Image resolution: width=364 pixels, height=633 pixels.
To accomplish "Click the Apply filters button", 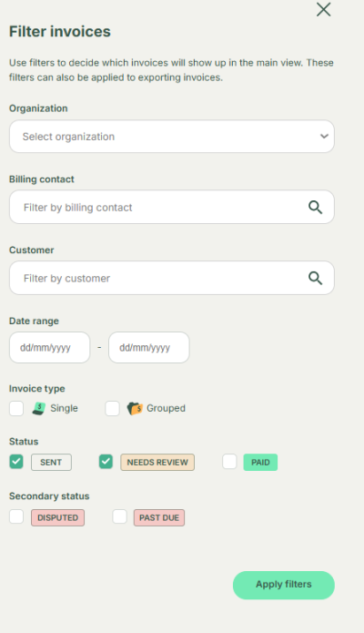I will 284,585.
